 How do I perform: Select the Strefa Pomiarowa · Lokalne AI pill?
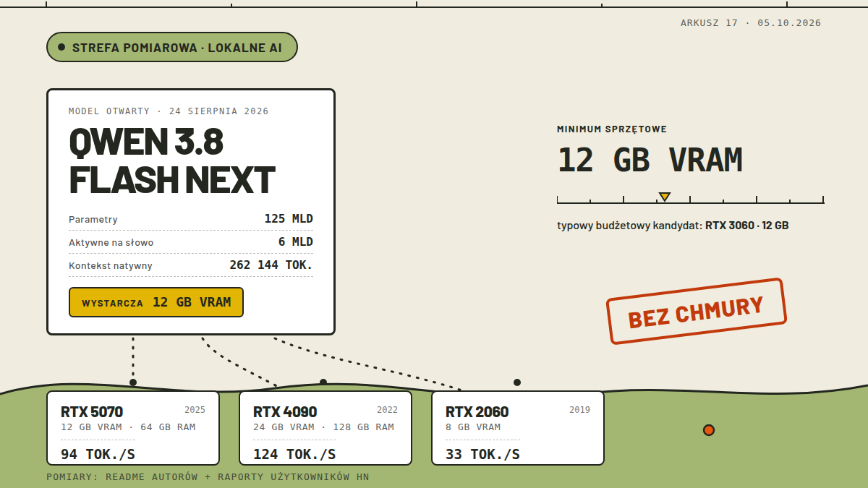[x=172, y=47]
